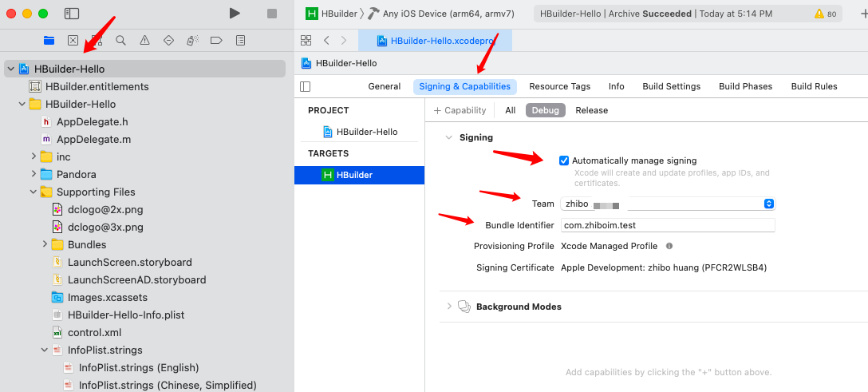Add a new Capability
868x392 pixels.
click(460, 110)
